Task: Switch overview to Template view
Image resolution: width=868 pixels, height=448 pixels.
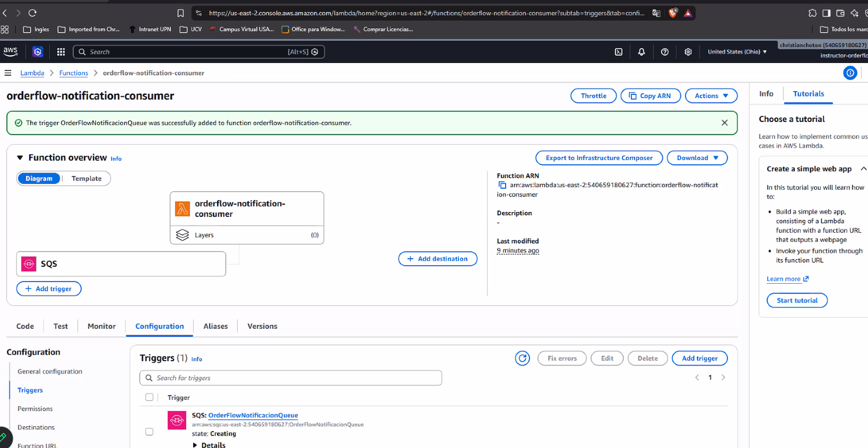Action: tap(86, 178)
